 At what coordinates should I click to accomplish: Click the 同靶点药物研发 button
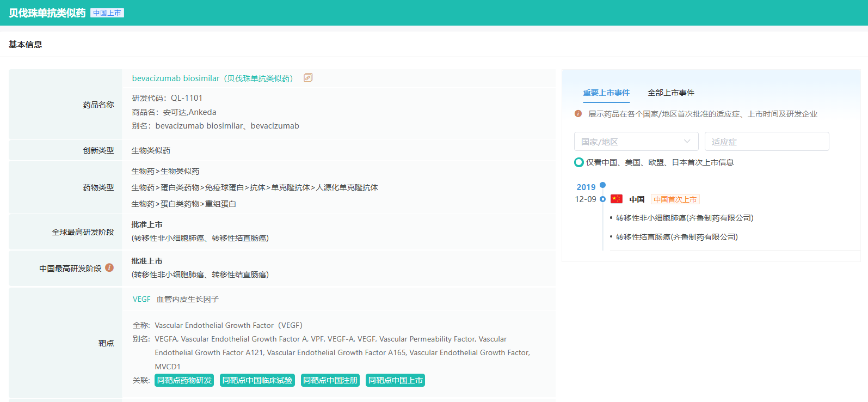(x=184, y=380)
